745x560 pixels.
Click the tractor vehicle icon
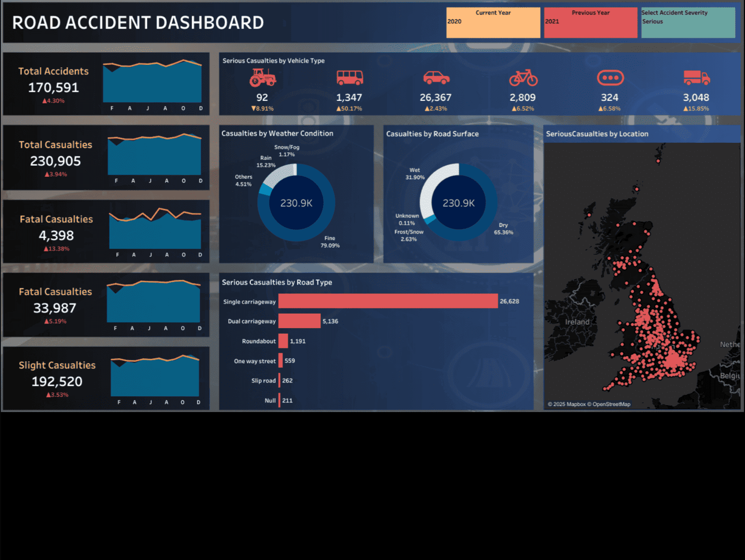(262, 78)
